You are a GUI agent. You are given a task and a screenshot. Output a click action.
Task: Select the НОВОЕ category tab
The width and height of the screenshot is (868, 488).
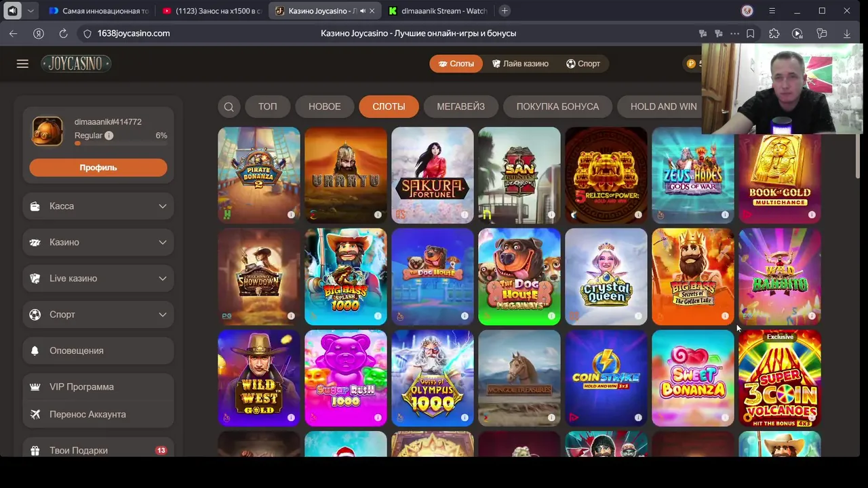(x=324, y=106)
